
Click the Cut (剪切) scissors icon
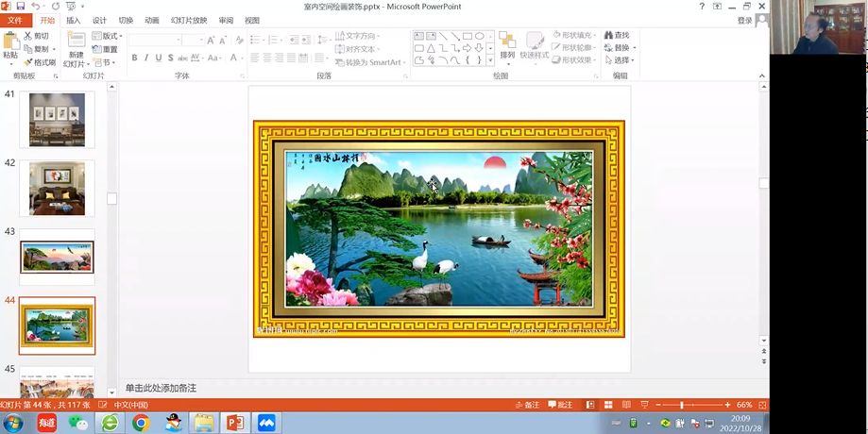27,36
